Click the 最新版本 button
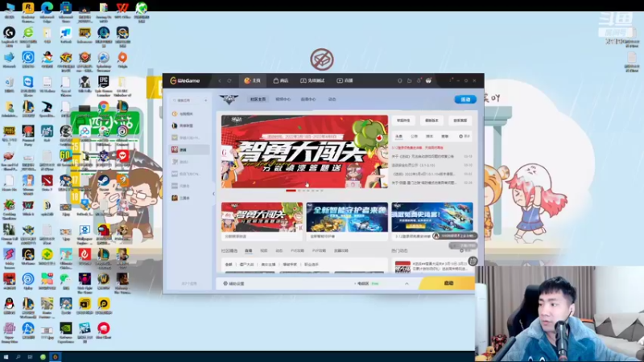This screenshot has height=362, width=644. coord(431,121)
